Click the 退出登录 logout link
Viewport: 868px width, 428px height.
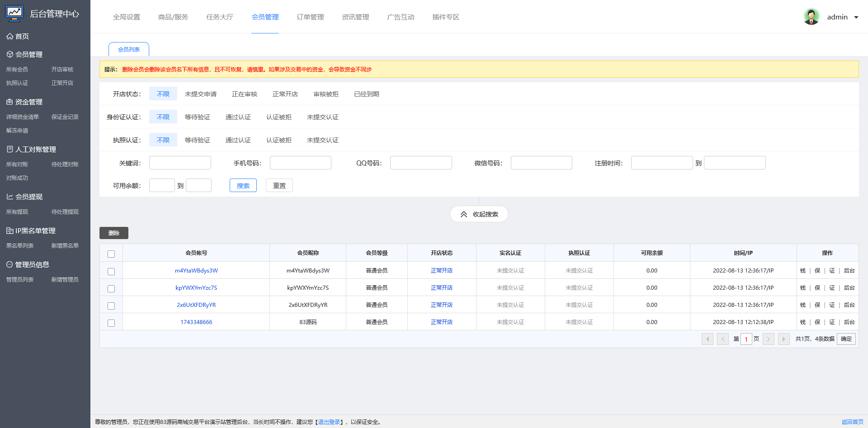pos(329,422)
